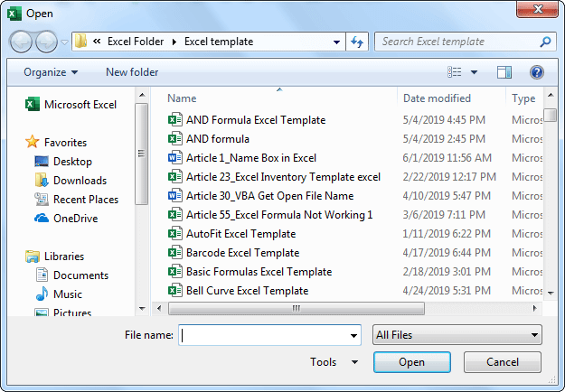Select Basic Formulas Excel Template file
The height and width of the screenshot is (392, 565).
250,272
